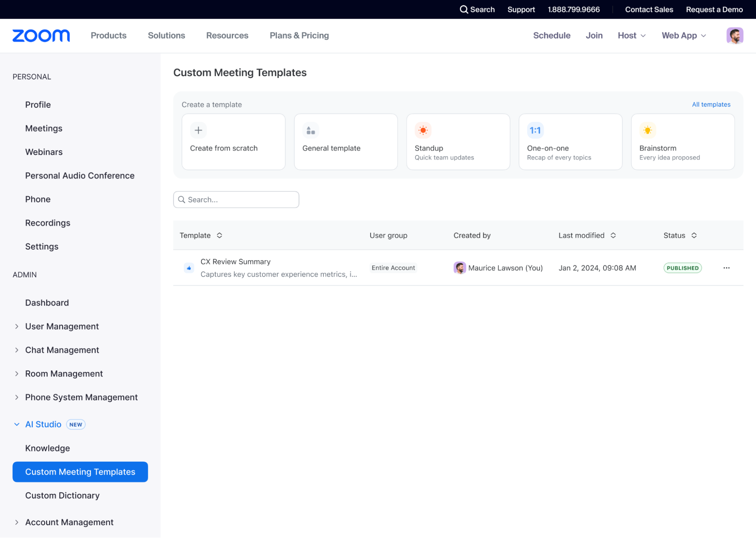Click the Standup sun icon
This screenshot has height=538, width=756.
click(423, 131)
